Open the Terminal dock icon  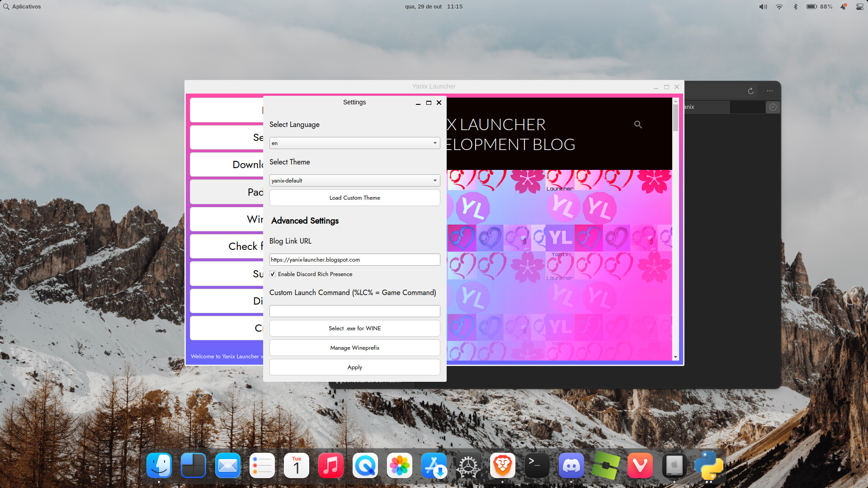(537, 465)
